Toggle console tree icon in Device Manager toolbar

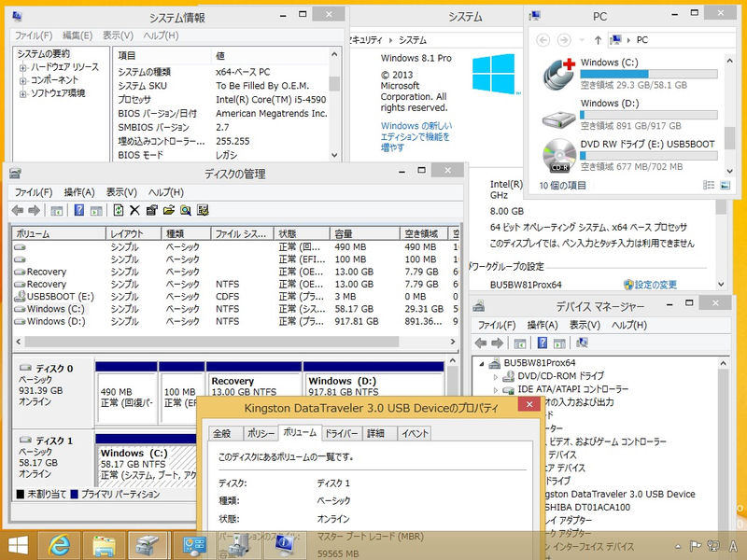(x=520, y=343)
